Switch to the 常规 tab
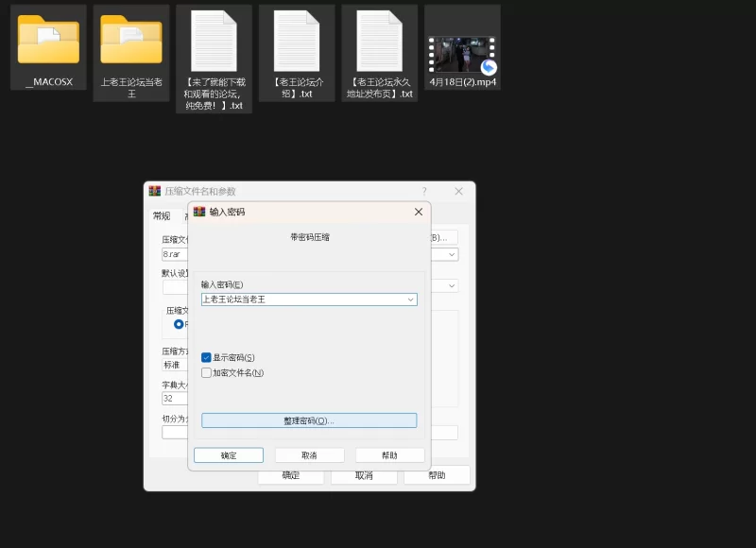Screen dimensions: 756x548 click(x=162, y=216)
